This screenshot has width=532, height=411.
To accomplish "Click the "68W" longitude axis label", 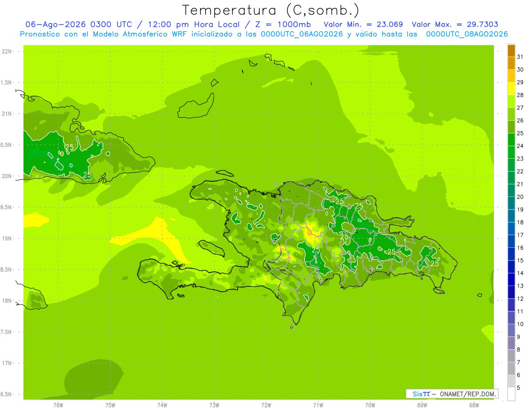I will click(474, 405).
